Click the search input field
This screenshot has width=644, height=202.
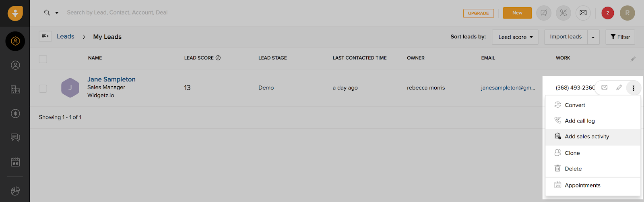pyautogui.click(x=161, y=13)
